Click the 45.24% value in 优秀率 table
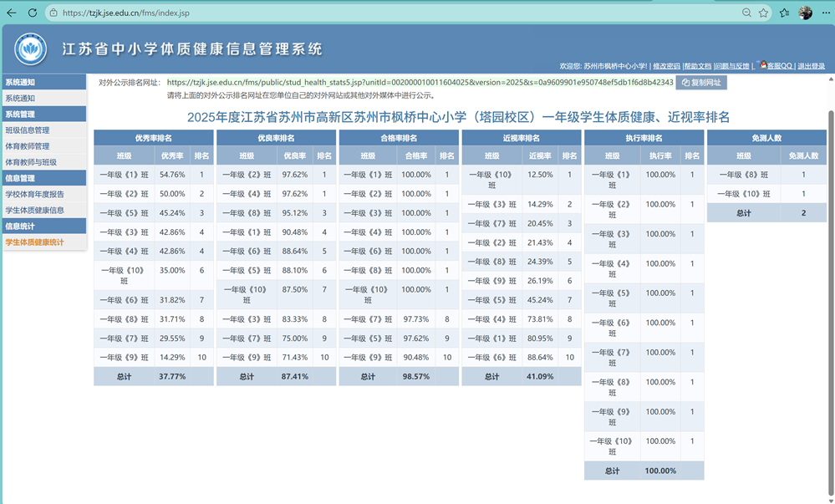The image size is (835, 504). 172,212
